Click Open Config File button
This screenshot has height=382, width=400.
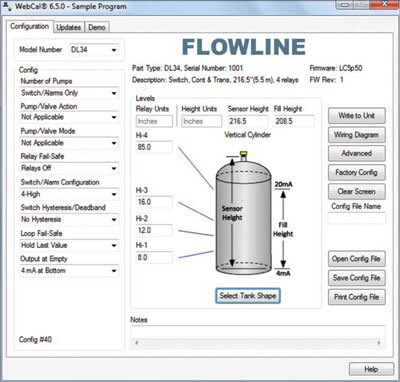click(357, 259)
